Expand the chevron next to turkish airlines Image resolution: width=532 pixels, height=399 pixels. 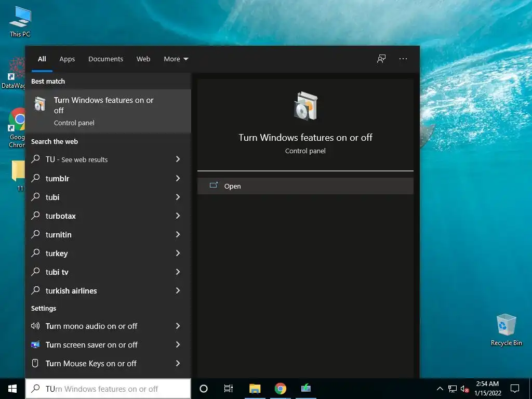click(x=178, y=290)
